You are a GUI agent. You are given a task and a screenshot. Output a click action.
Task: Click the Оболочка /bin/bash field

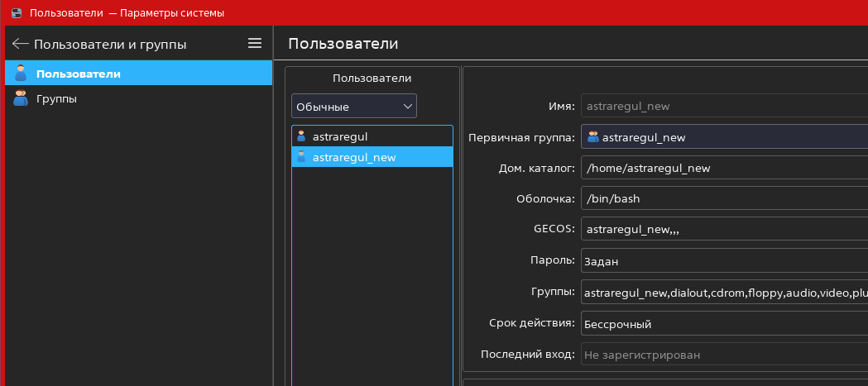click(724, 199)
